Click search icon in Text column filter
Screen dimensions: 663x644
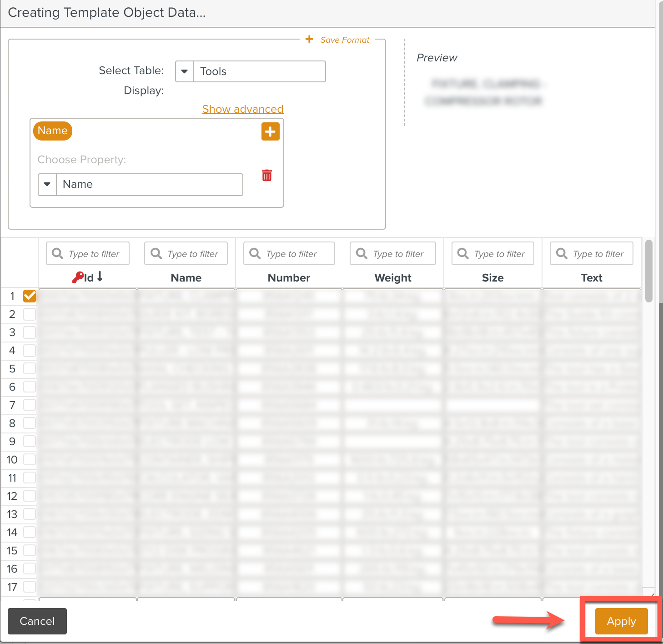click(x=562, y=253)
